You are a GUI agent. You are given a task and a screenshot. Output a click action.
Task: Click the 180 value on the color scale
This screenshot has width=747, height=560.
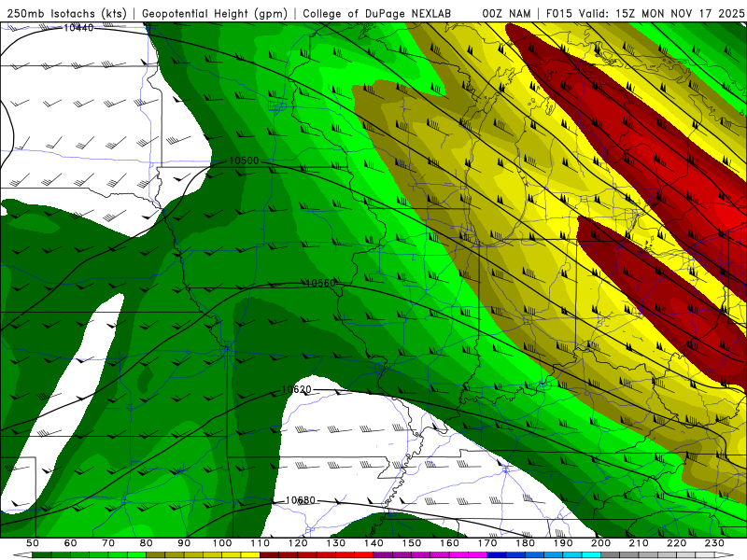(x=525, y=543)
